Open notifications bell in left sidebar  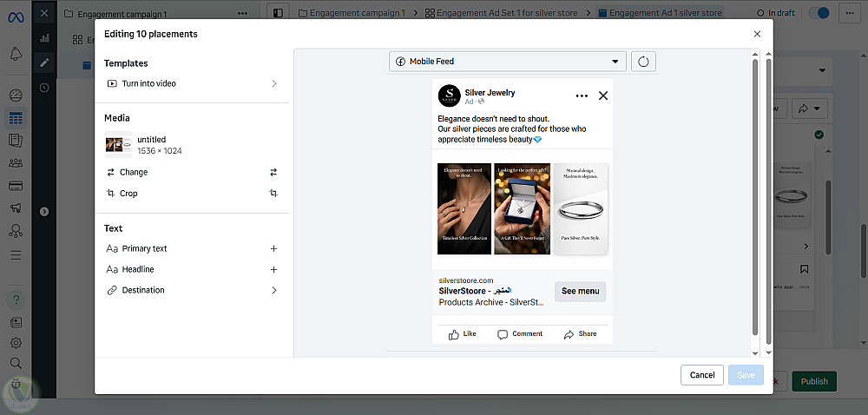16,54
